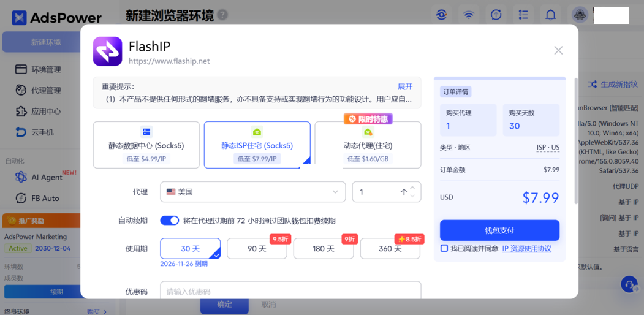This screenshot has height=315, width=644.
Task: Click the AI Agent atom icon
Action: click(21, 177)
